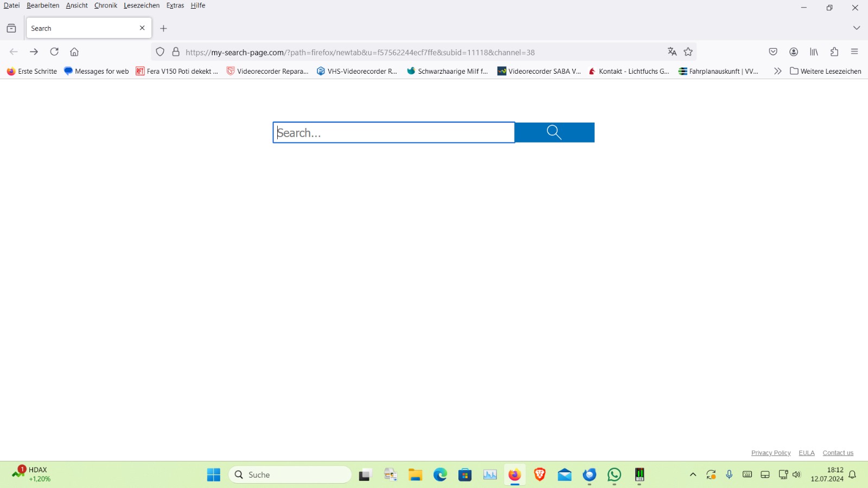868x488 pixels.
Task: Open the Extras menu
Action: tap(175, 5)
